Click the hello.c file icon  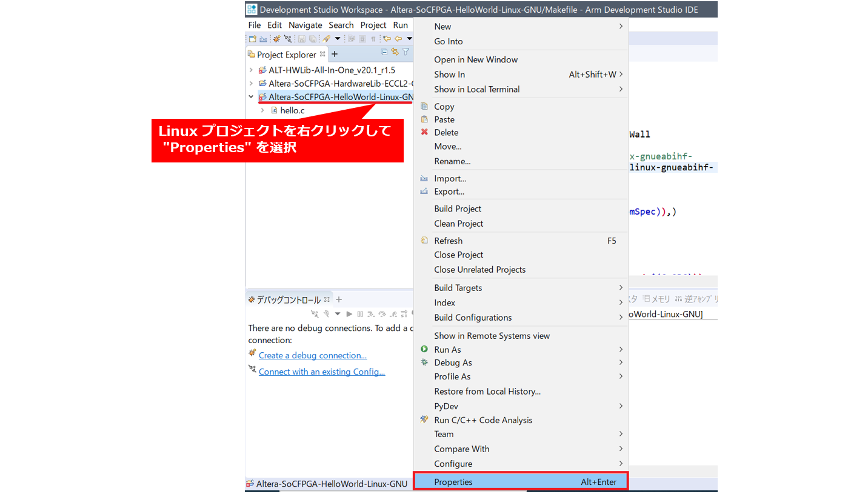274,110
